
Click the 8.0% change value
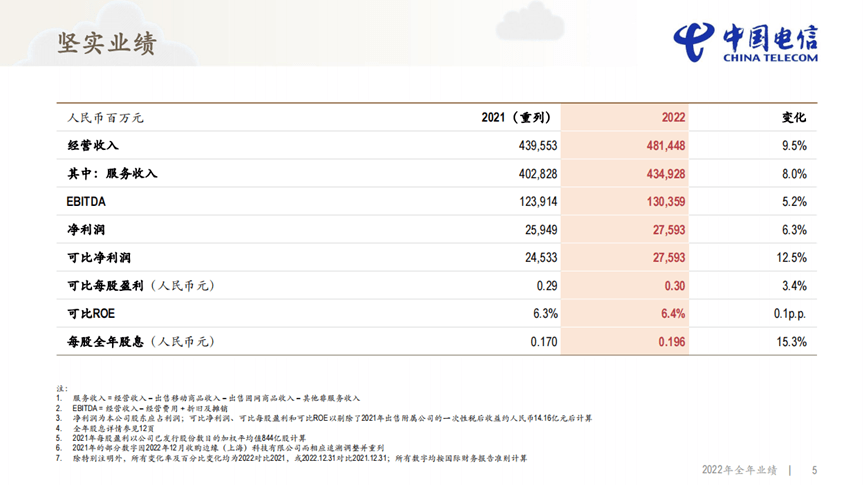[x=794, y=174]
